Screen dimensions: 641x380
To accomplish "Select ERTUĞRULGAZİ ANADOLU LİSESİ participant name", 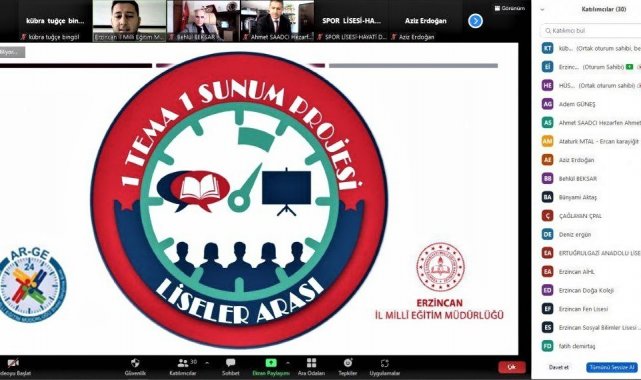I will (x=600, y=253).
